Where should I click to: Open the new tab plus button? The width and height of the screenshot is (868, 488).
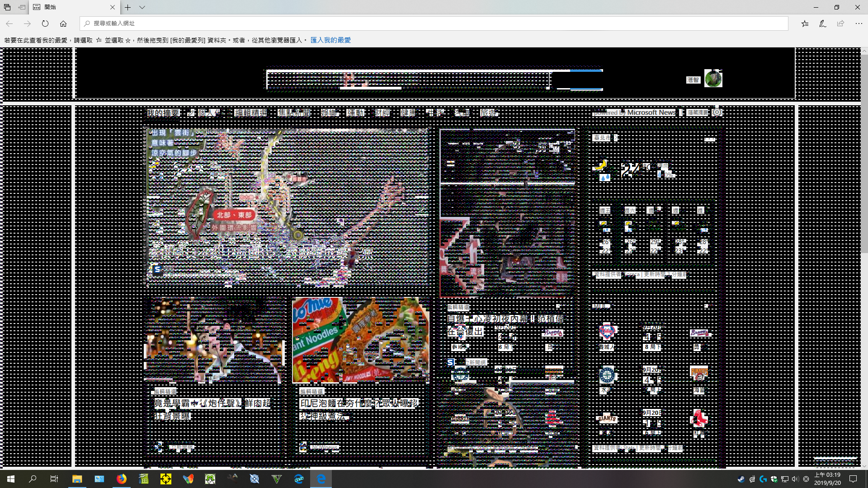click(128, 7)
